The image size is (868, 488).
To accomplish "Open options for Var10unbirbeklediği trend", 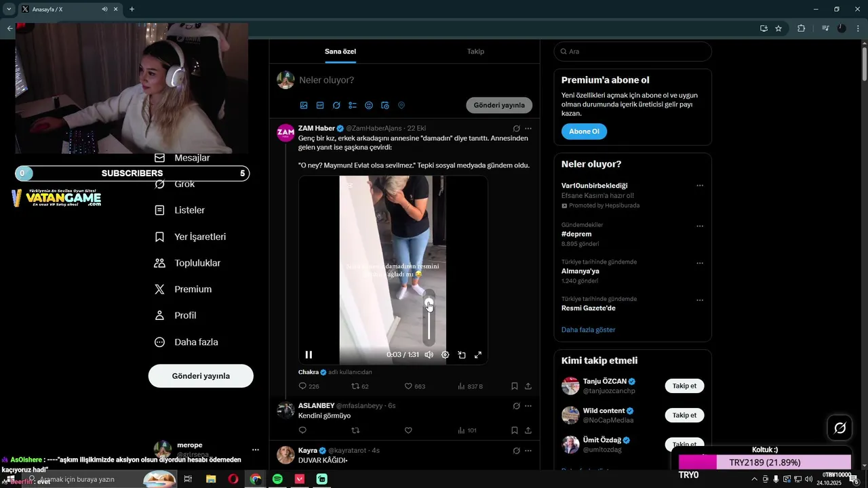I will click(x=700, y=186).
